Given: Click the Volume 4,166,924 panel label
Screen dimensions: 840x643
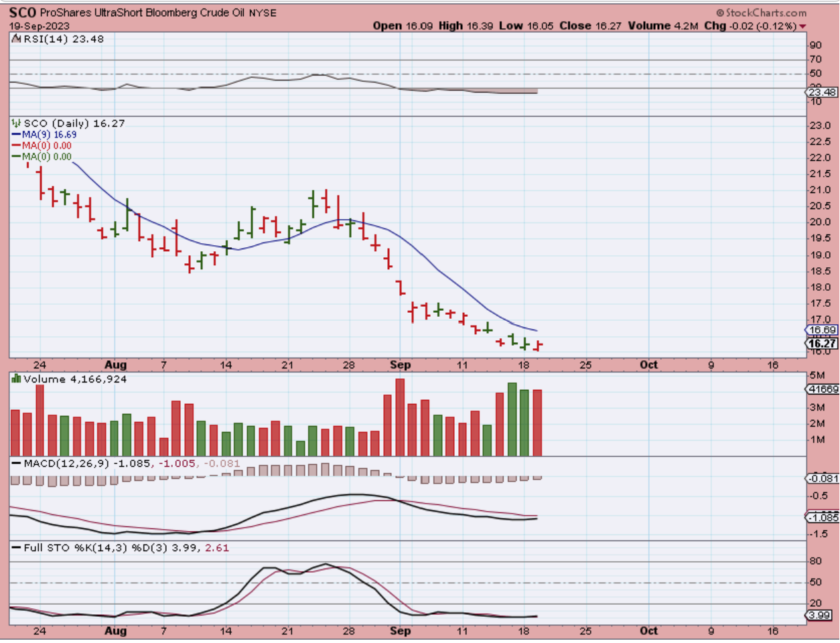Looking at the screenshot, I should pyautogui.click(x=74, y=379).
